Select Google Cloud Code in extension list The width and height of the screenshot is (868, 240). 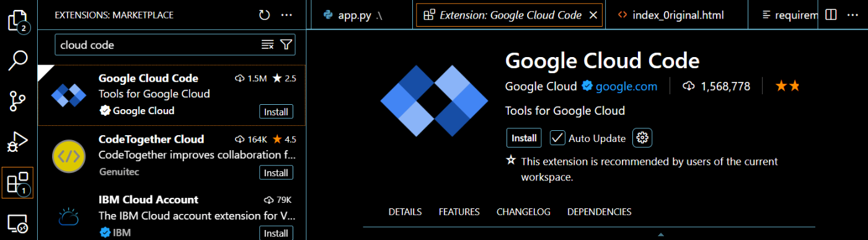tap(172, 96)
